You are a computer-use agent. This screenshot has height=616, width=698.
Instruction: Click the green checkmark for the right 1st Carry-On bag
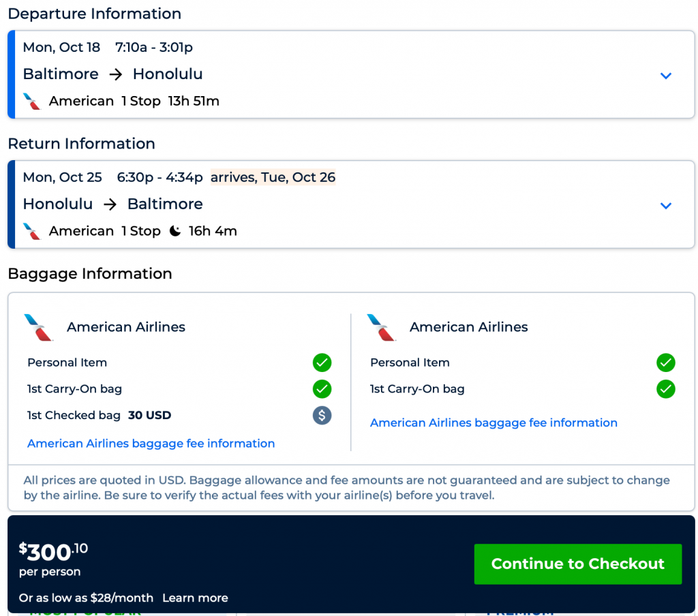tap(665, 389)
